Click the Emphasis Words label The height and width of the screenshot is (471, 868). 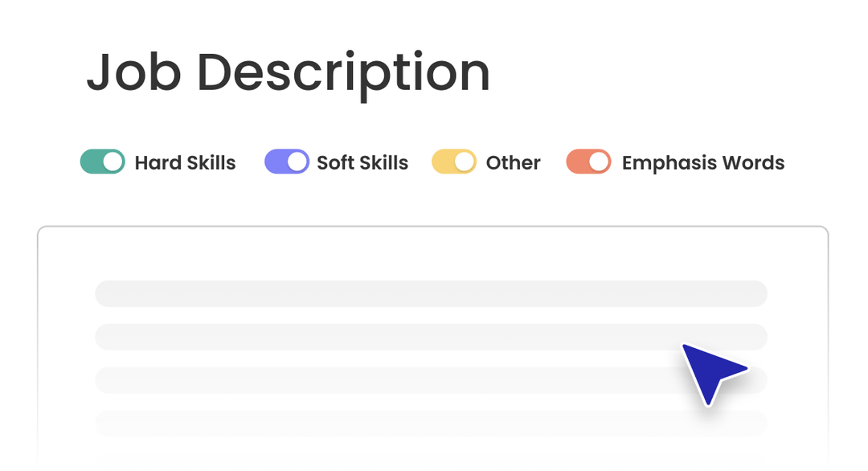coord(702,162)
